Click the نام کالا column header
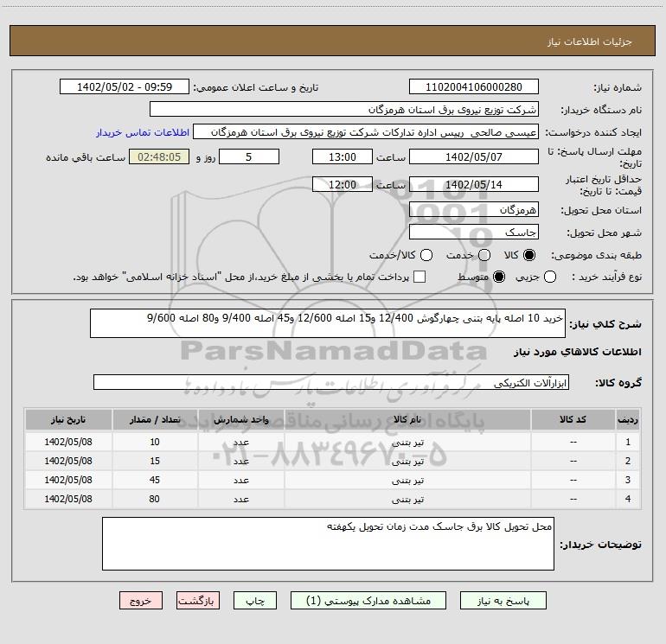Image resolution: width=666 pixels, height=644 pixels. coord(407,419)
